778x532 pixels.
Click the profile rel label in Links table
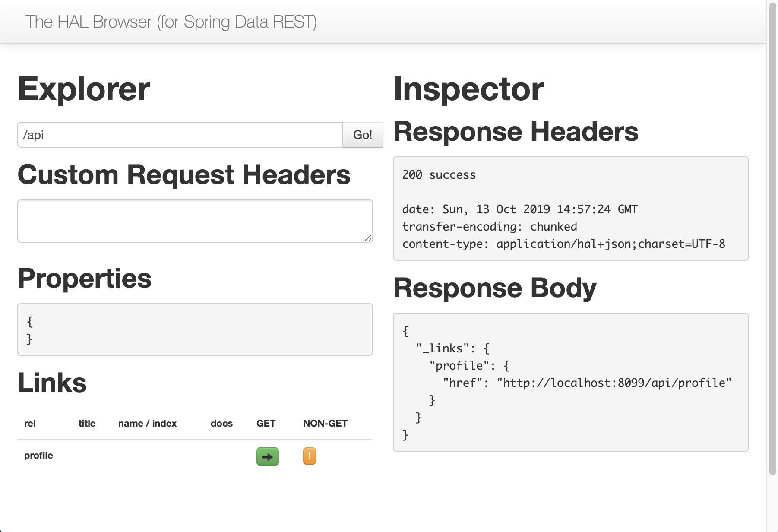click(x=38, y=456)
